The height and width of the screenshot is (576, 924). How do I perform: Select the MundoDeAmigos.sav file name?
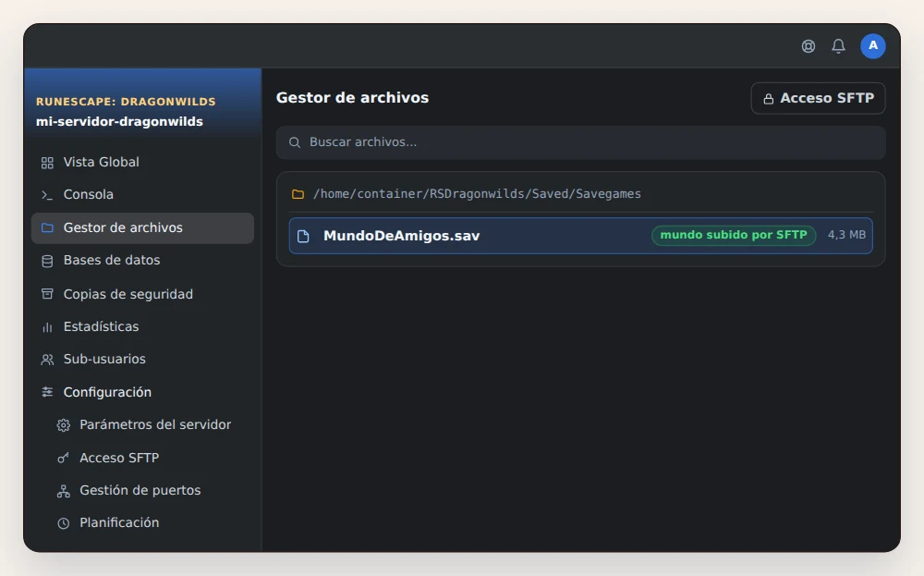pyautogui.click(x=401, y=236)
